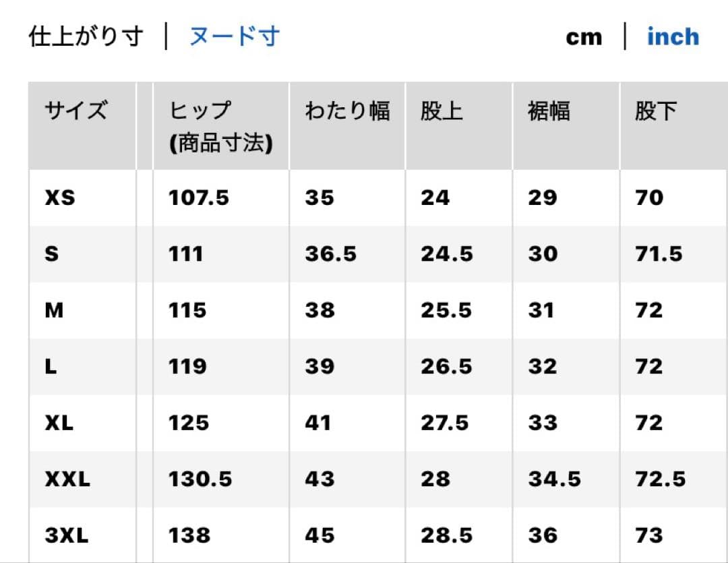Click the 71.5 inseam value for S
This screenshot has width=728, height=563.
click(x=659, y=254)
